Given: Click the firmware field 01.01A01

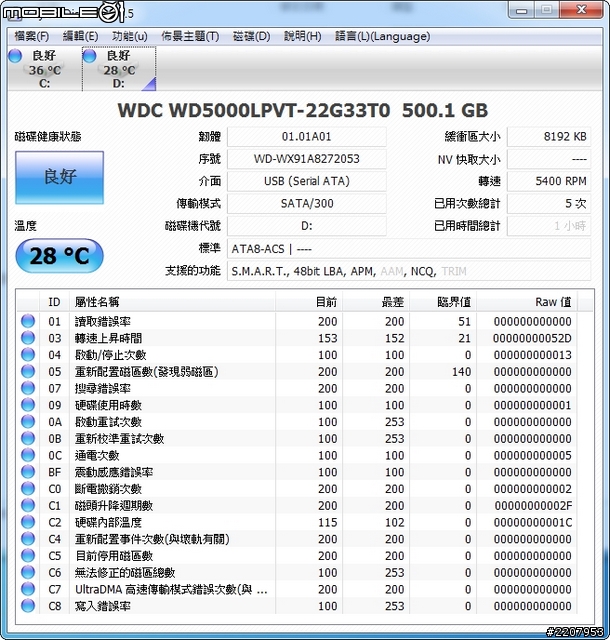Looking at the screenshot, I should point(307,137).
